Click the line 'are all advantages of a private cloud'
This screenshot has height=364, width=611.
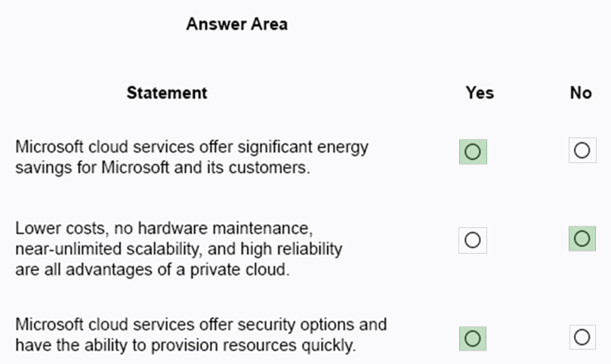pos(153,269)
